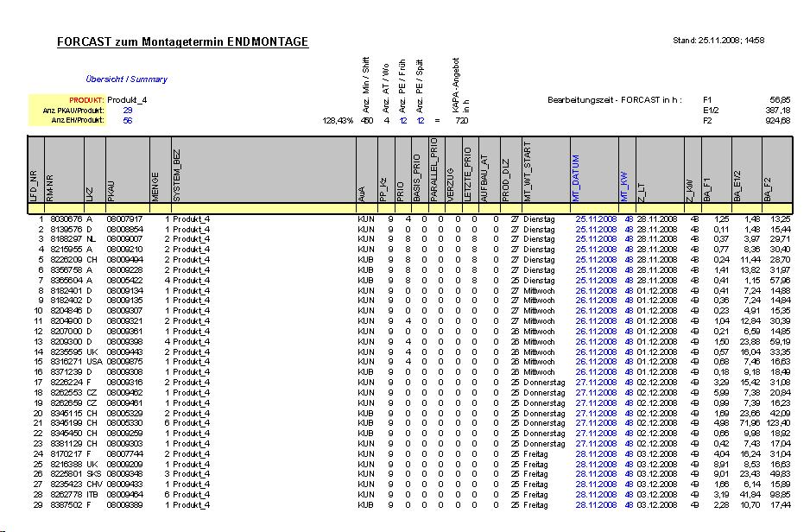Click the country code CHV cell
The height and width of the screenshot is (532, 810).
point(94,484)
